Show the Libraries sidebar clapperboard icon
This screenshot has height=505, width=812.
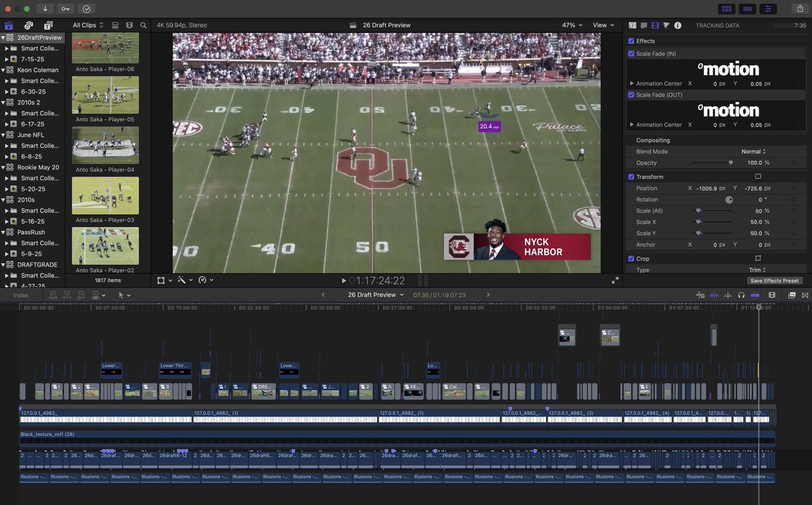(9, 25)
